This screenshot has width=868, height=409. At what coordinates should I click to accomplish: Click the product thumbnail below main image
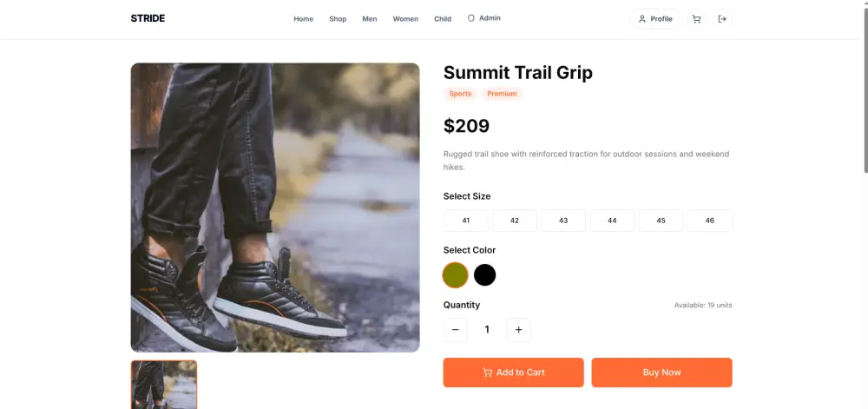[164, 385]
